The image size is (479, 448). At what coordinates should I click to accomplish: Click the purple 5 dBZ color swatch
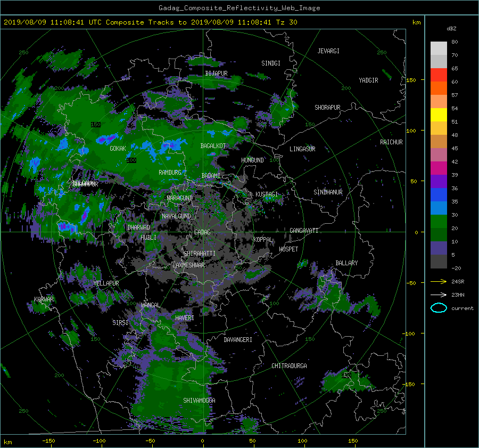439,248
